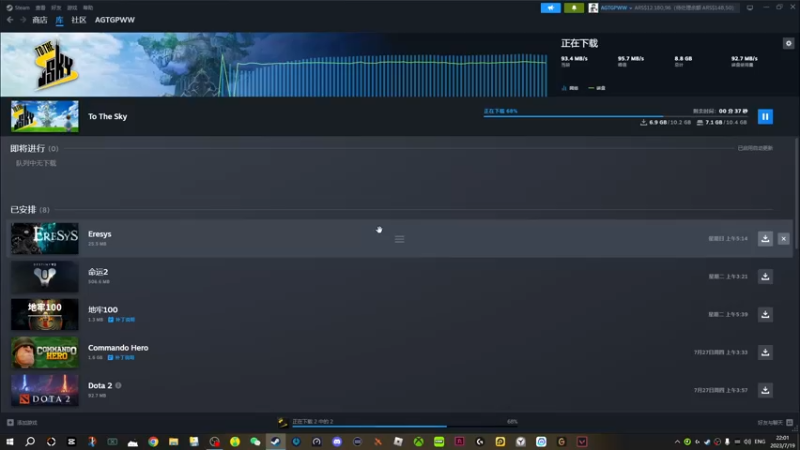Open the 游戏 menu
The height and width of the screenshot is (450, 800).
coord(72,8)
